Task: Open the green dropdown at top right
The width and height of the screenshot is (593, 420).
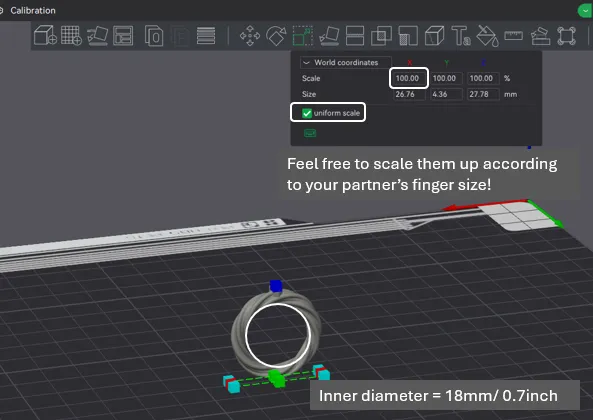Action: (x=585, y=11)
